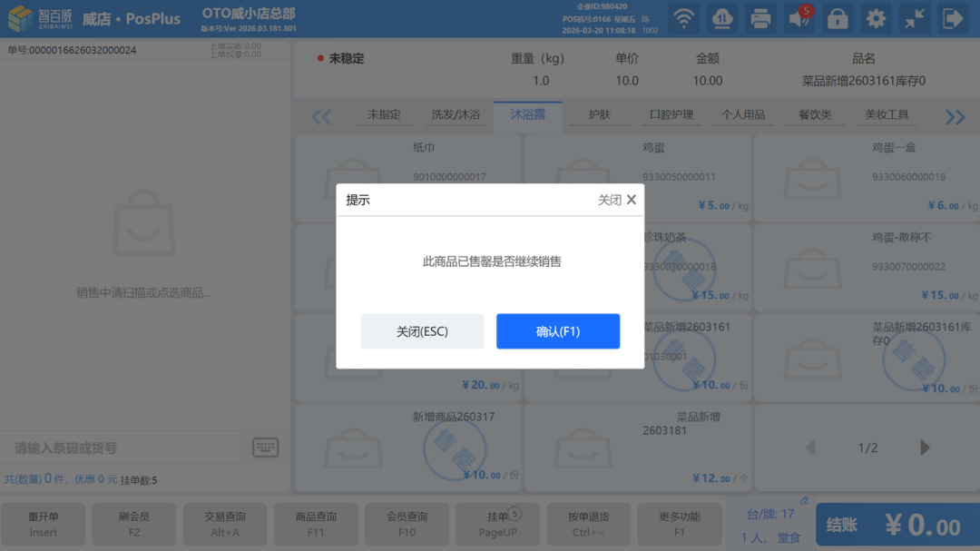Click the 1/2 page indicator
Screen dimensions: 980x551
tap(867, 448)
